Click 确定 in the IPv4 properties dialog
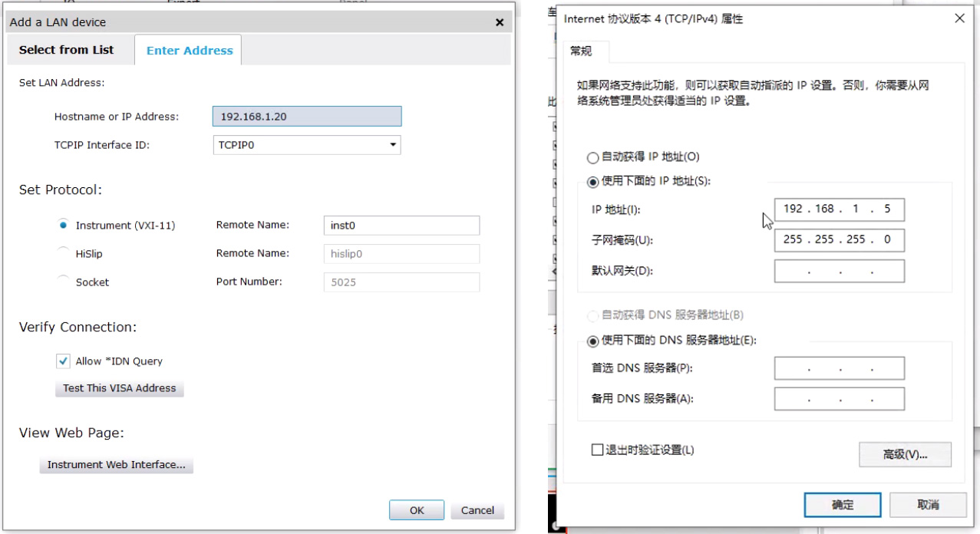Image resolution: width=980 pixels, height=534 pixels. tap(842, 505)
